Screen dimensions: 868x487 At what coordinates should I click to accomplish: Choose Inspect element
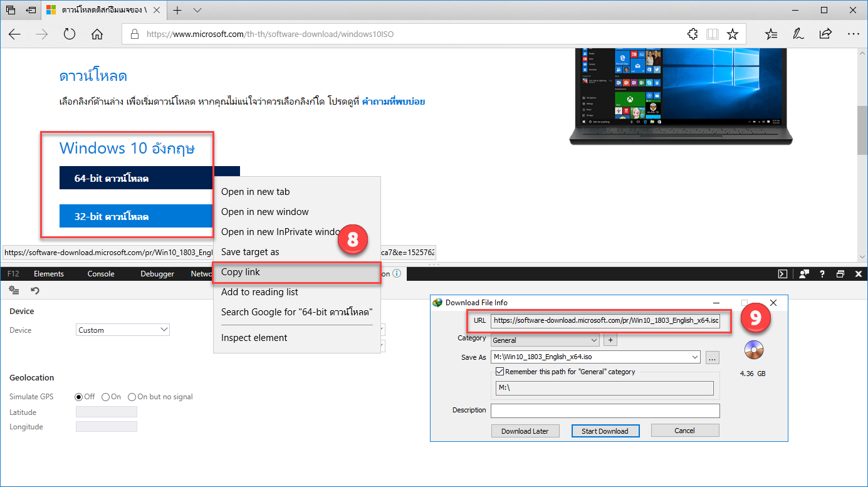297,338
